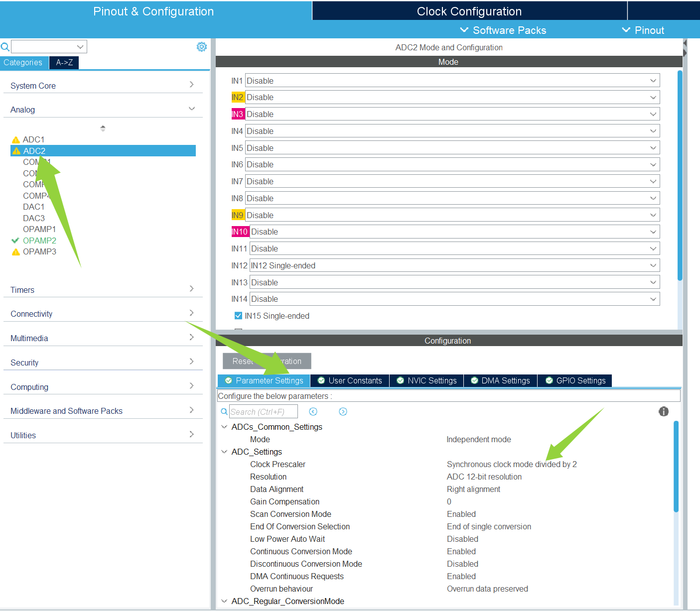Select OPAMP1 in the Analog list

pyautogui.click(x=39, y=230)
